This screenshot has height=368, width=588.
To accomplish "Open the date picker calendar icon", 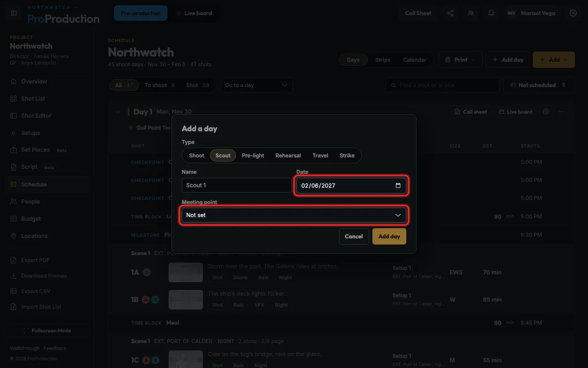I will pos(398,186).
